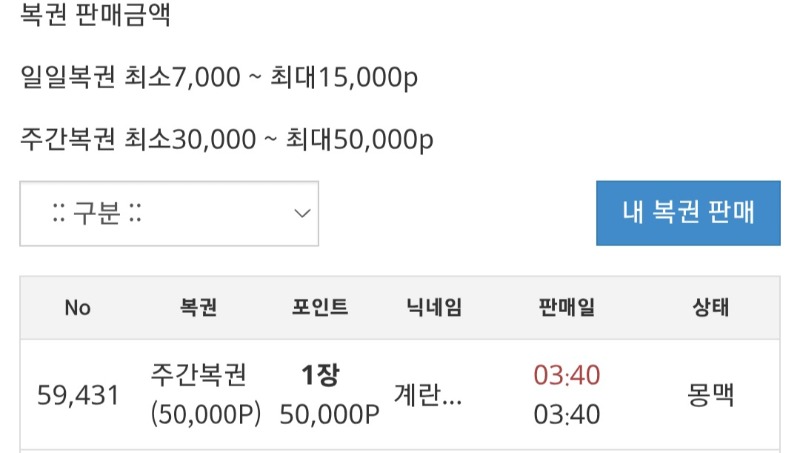This screenshot has height=453, width=800.
Task: Click the 주간복권 entry in the row
Action: (198, 375)
